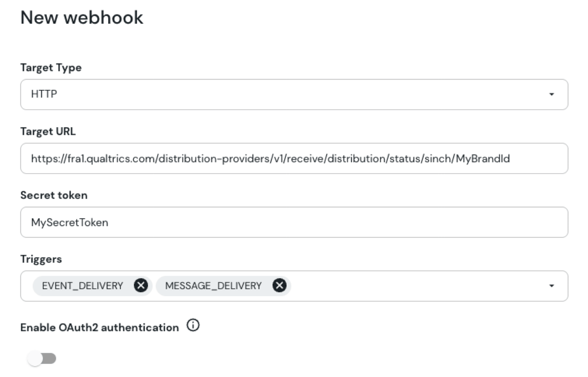Click the info icon beside OAuth2 authentication
Viewport: 588px width, 377px height.
[x=193, y=325]
